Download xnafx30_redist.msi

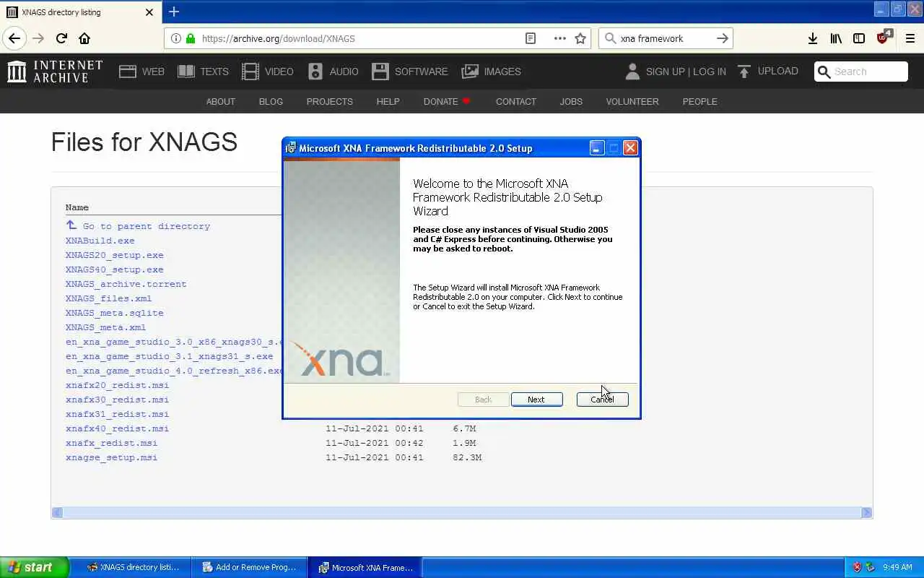point(117,400)
